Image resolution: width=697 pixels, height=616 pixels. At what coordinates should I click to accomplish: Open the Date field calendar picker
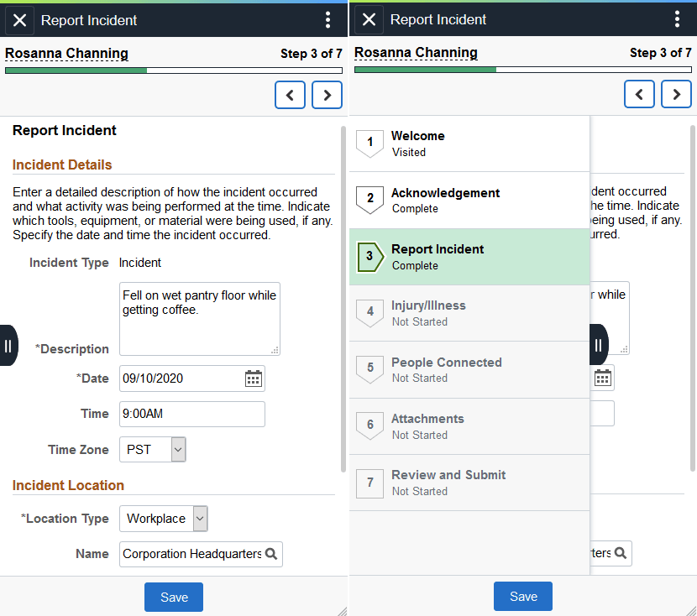click(x=253, y=378)
